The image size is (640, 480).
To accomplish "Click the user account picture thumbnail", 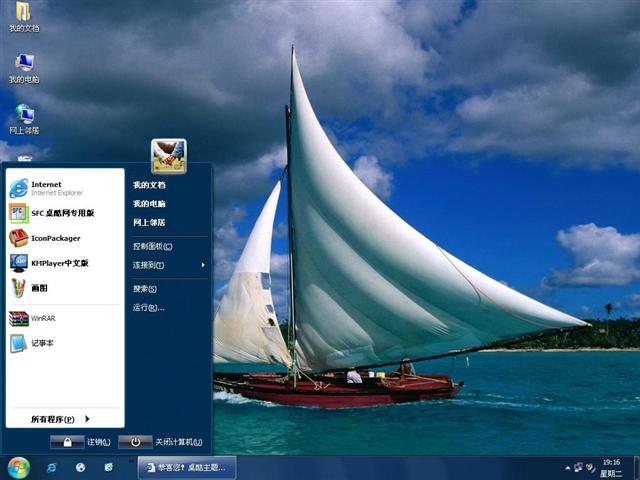I will (x=168, y=155).
